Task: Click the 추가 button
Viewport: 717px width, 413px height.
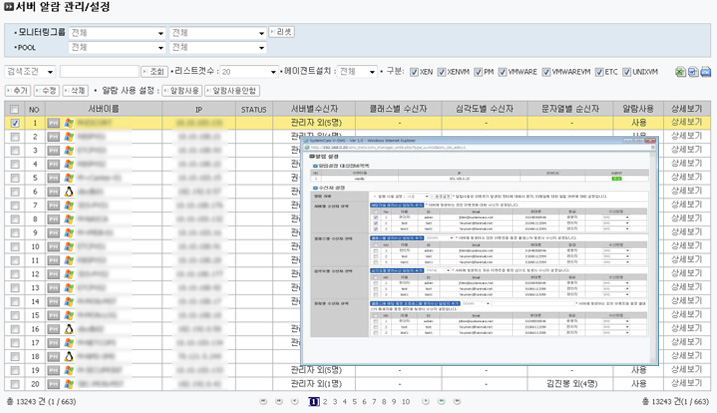Action: point(18,91)
